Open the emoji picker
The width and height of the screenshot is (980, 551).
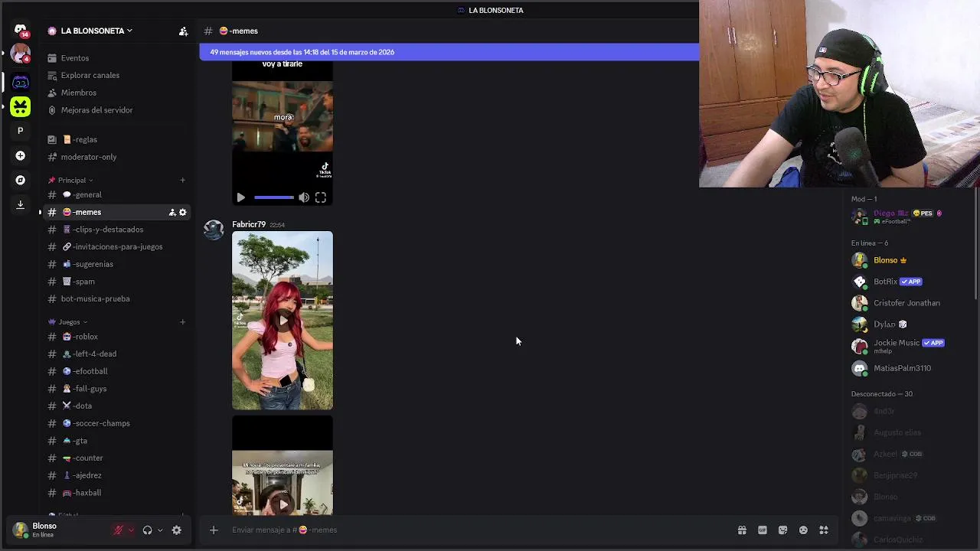(803, 530)
